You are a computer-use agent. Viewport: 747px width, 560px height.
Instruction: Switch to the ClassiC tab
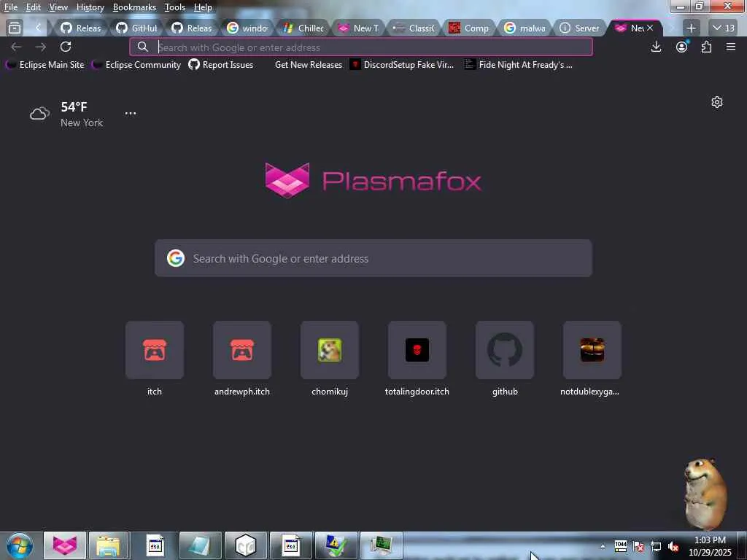414,28
